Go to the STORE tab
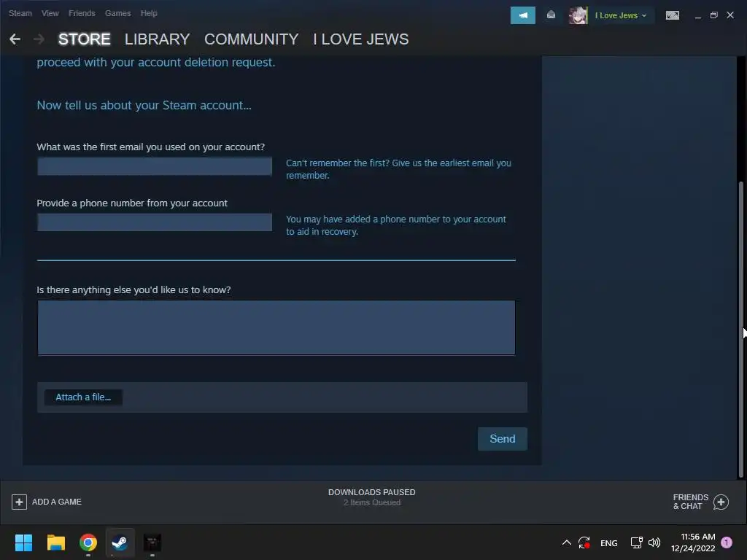Image resolution: width=747 pixels, height=560 pixels. click(85, 39)
